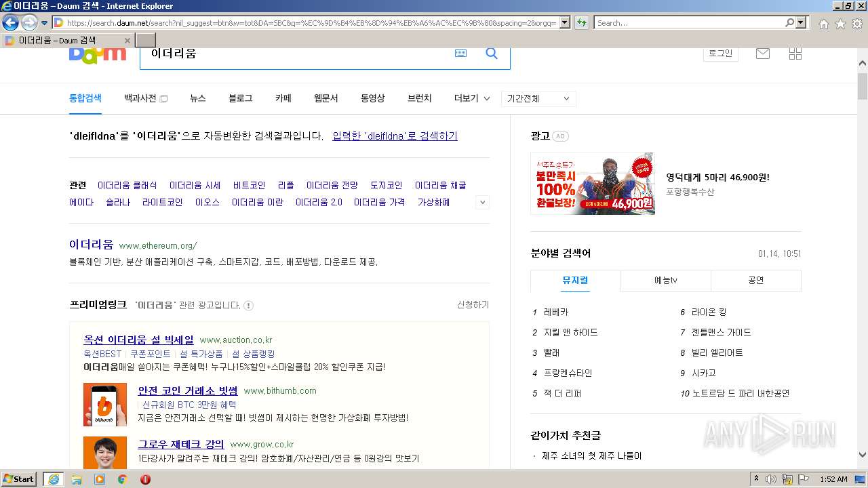This screenshot has height=488, width=868.
Task: Open the IE tools gear icon
Action: coord(857,24)
